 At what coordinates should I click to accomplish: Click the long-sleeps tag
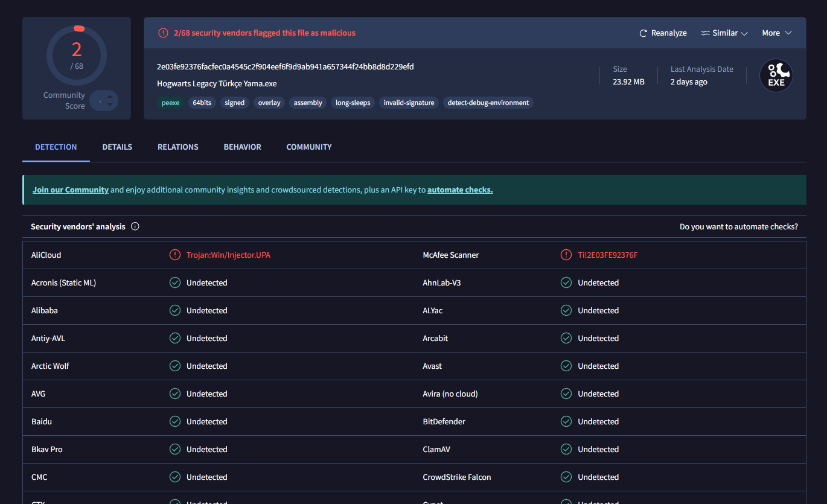(x=353, y=103)
